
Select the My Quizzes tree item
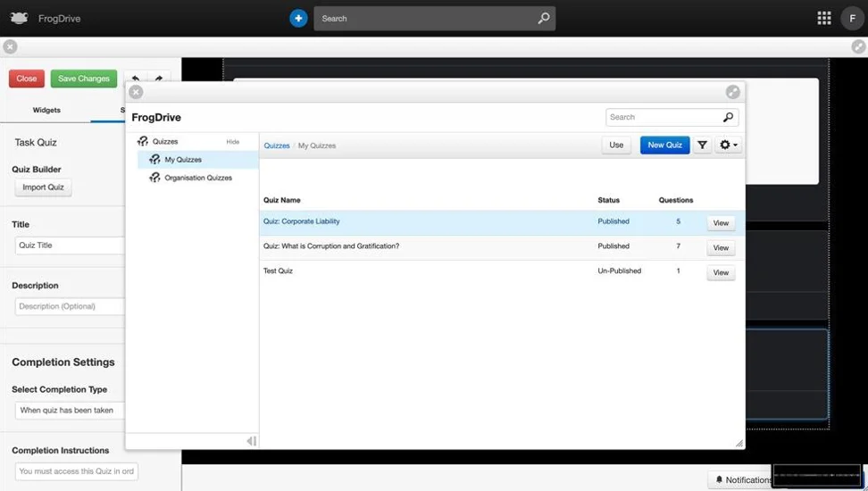[x=198, y=160]
